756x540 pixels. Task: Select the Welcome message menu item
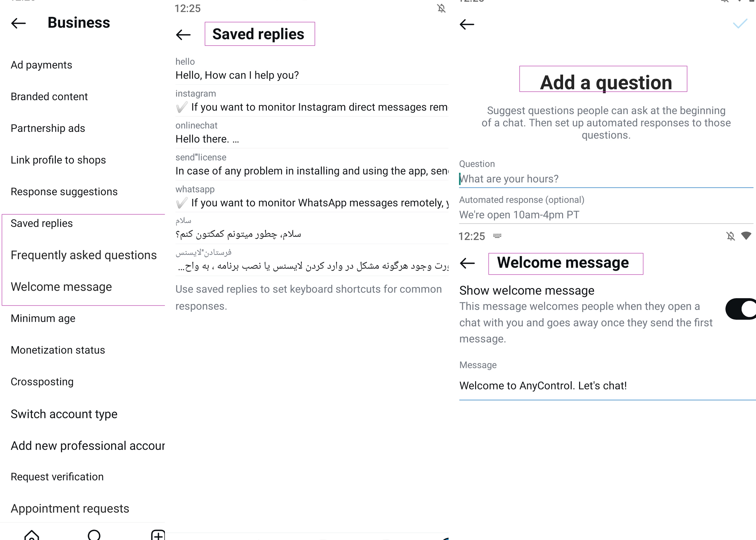tap(61, 287)
